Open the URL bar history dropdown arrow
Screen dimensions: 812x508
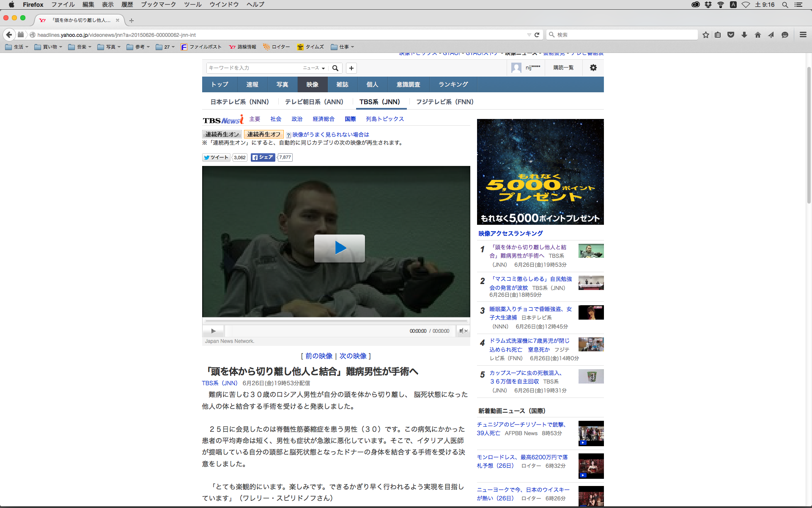[529, 35]
